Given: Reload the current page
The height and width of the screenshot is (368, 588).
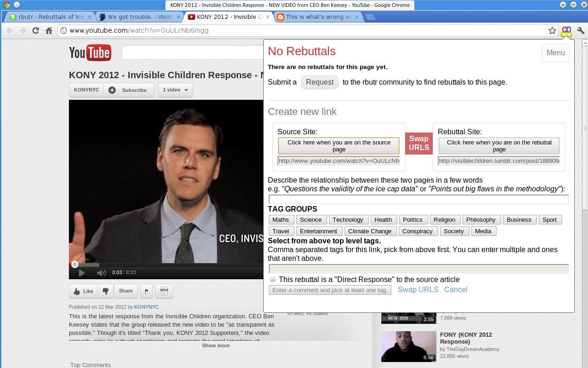Looking at the screenshot, I should tap(35, 31).
